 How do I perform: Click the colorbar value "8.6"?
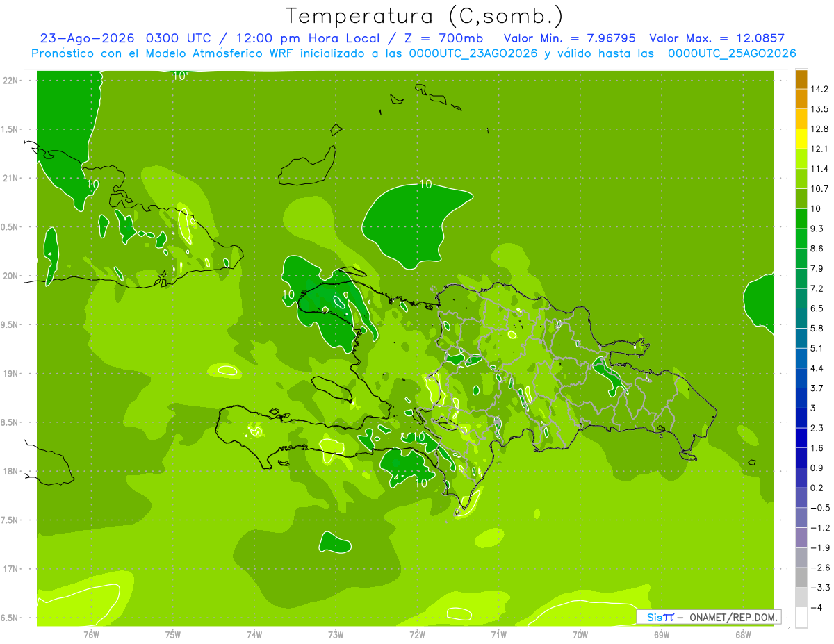(817, 249)
